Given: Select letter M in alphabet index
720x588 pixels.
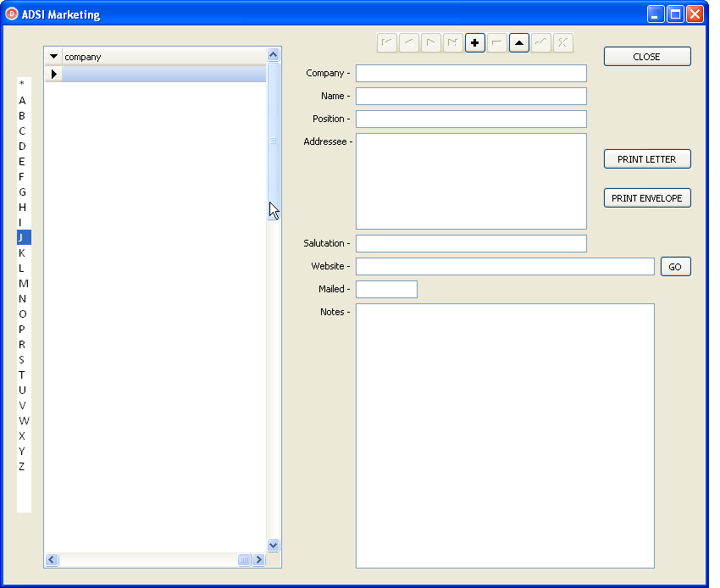Looking at the screenshot, I should (23, 283).
